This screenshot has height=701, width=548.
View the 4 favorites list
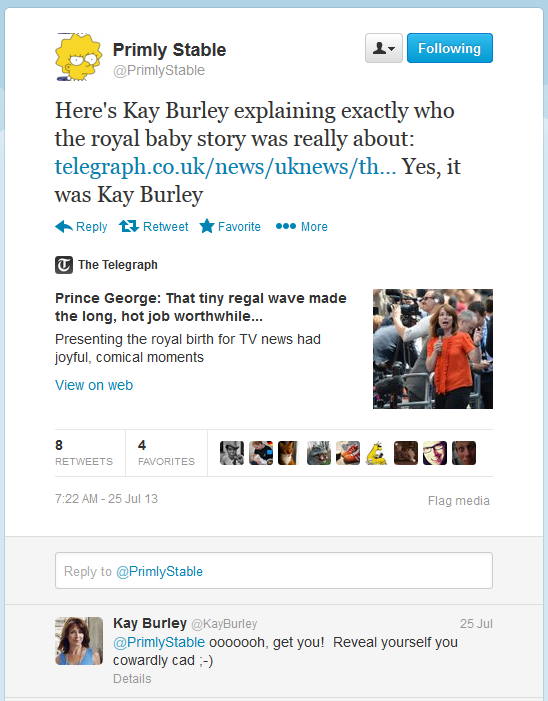point(166,453)
